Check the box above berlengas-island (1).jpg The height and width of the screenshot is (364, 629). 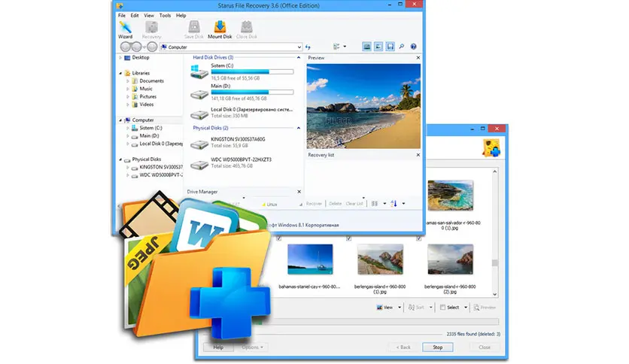click(x=349, y=238)
